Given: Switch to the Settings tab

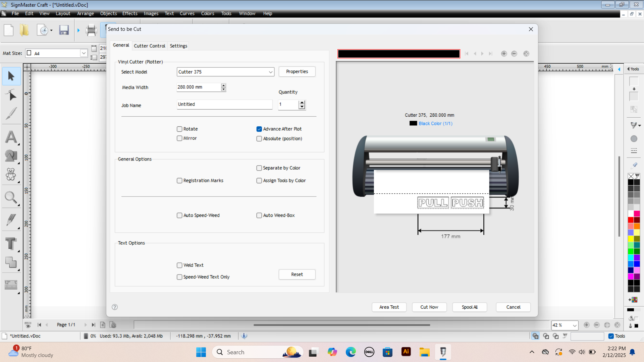Looking at the screenshot, I should pyautogui.click(x=178, y=46).
